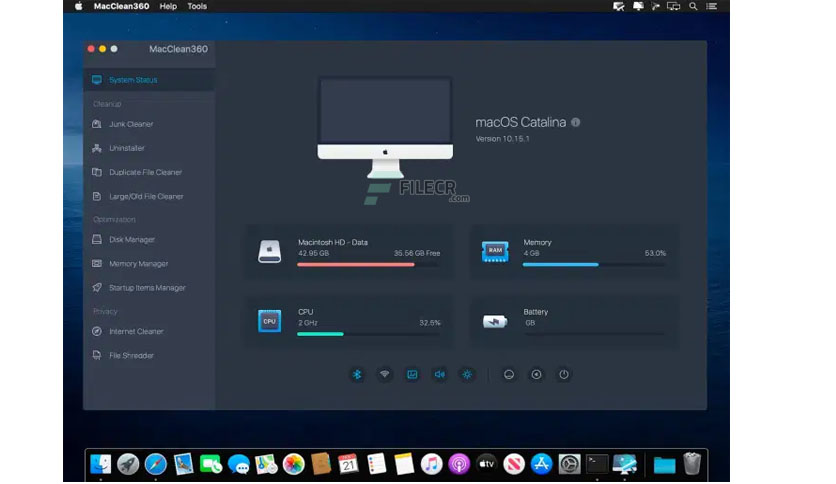Click the memory '4 GB' text
836x484 pixels.
coord(531,253)
